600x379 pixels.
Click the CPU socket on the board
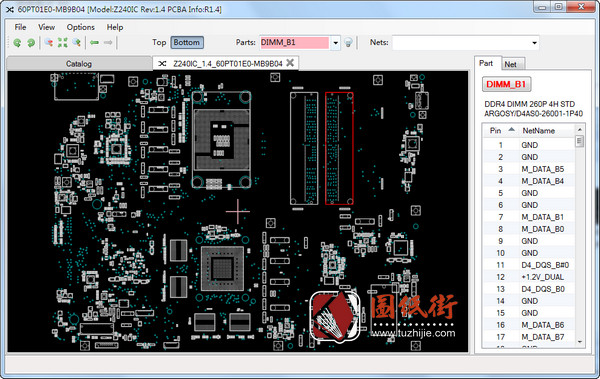click(x=222, y=140)
